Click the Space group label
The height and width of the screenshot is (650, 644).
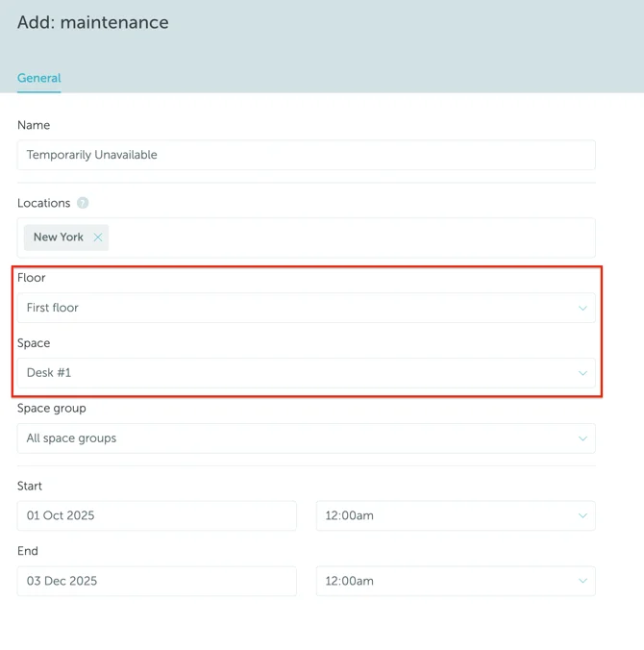click(x=52, y=408)
